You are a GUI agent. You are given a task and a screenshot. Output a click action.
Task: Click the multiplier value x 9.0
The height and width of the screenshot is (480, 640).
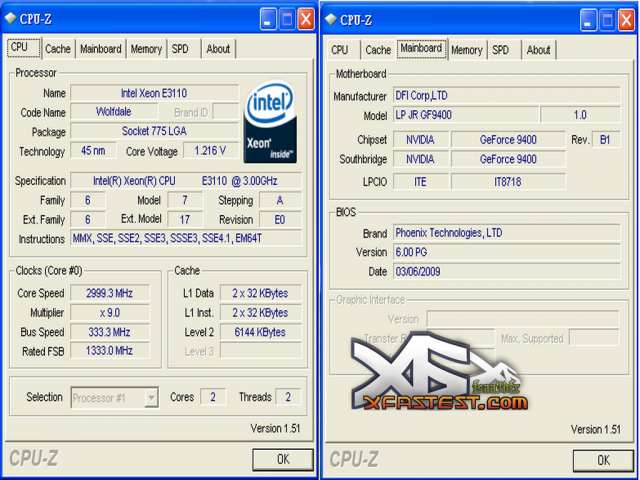click(110, 313)
